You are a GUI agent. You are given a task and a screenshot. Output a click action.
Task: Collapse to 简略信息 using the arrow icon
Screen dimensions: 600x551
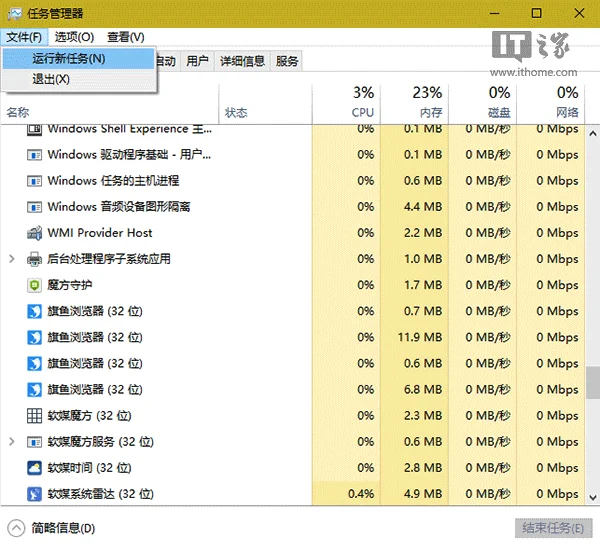[16, 528]
